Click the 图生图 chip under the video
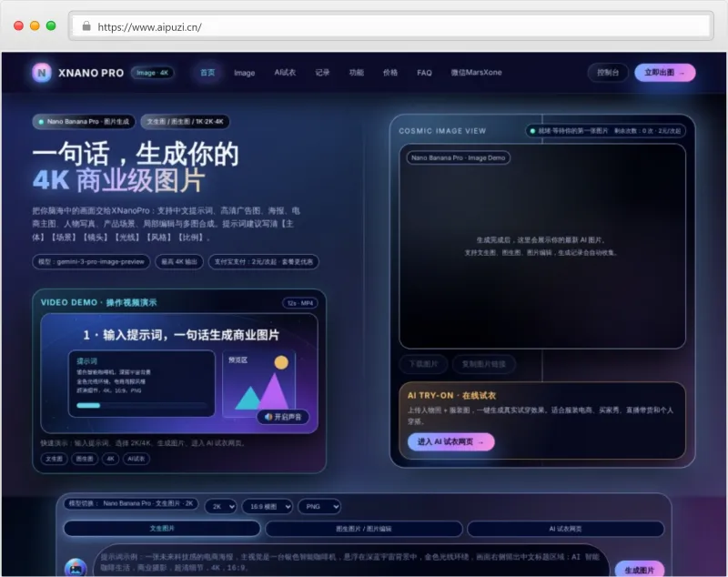This screenshot has height=577, width=728. pos(85,459)
